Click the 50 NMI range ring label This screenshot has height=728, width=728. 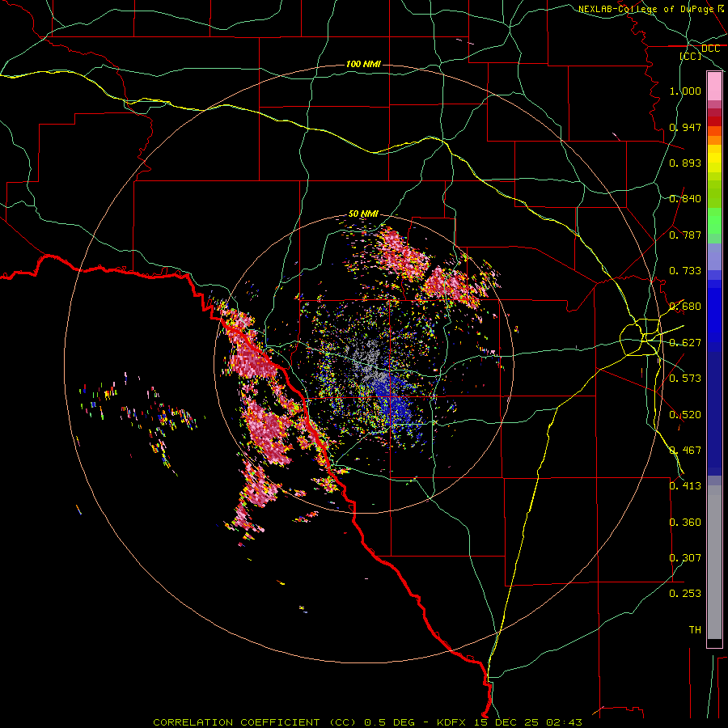pos(363,214)
